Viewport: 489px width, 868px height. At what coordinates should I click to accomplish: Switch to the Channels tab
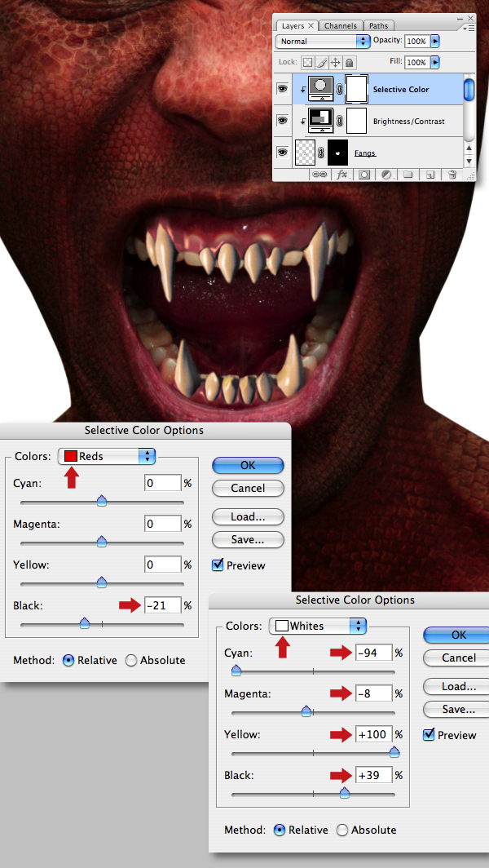click(x=341, y=26)
